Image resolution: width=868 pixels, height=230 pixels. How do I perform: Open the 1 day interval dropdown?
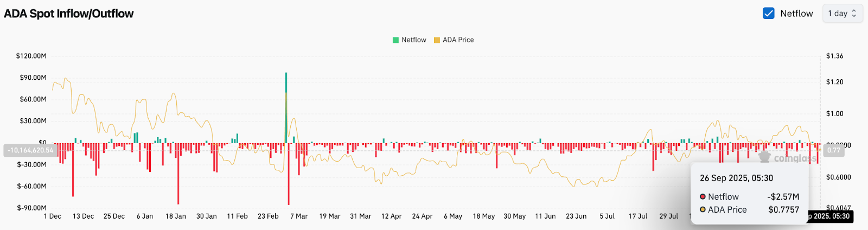[x=842, y=14]
